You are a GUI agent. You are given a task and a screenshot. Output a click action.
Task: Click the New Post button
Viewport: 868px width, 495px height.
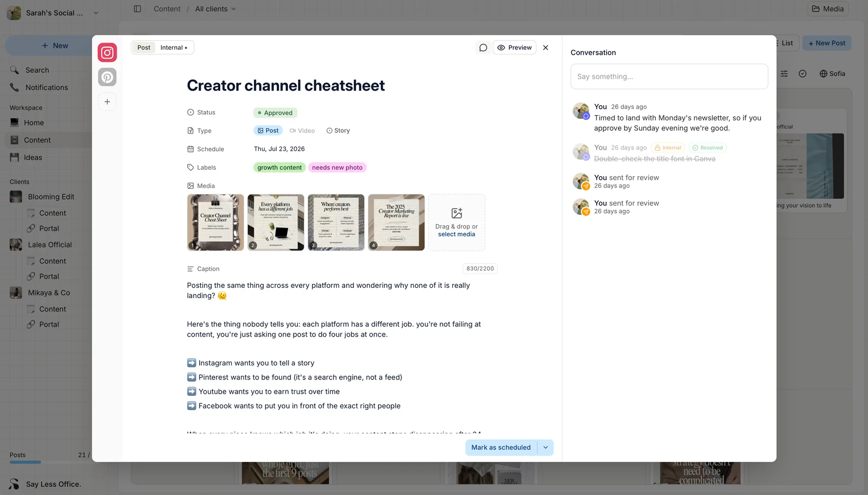(x=827, y=43)
